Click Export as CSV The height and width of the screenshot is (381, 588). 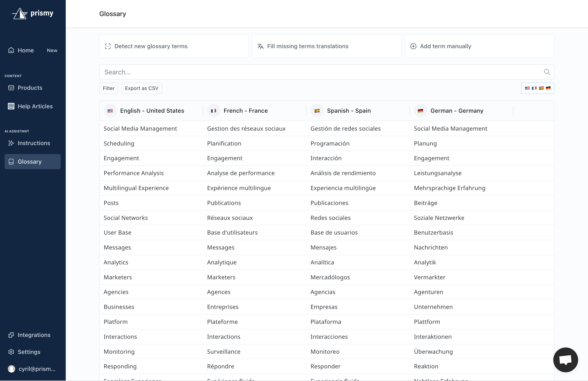point(142,88)
